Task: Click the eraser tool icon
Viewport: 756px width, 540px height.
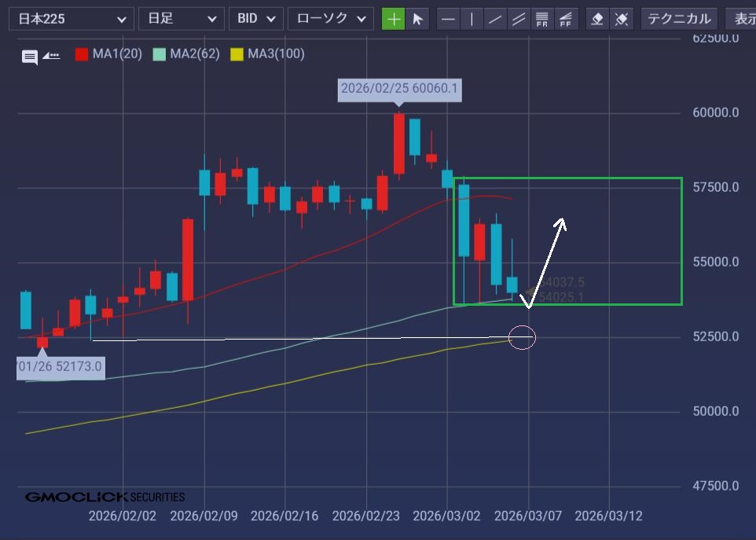Action: pyautogui.click(x=597, y=19)
